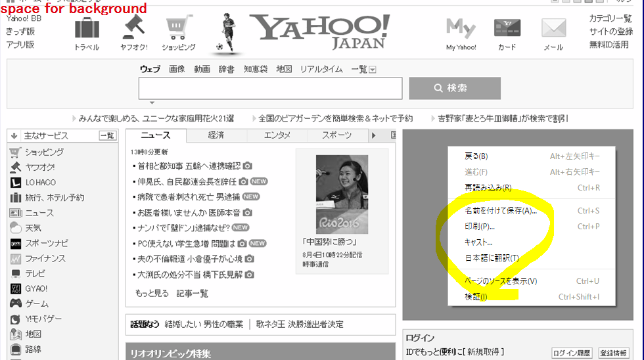This screenshot has width=644, height=360.
Task: Click the ログイン履歴 button
Action: tap(572, 353)
